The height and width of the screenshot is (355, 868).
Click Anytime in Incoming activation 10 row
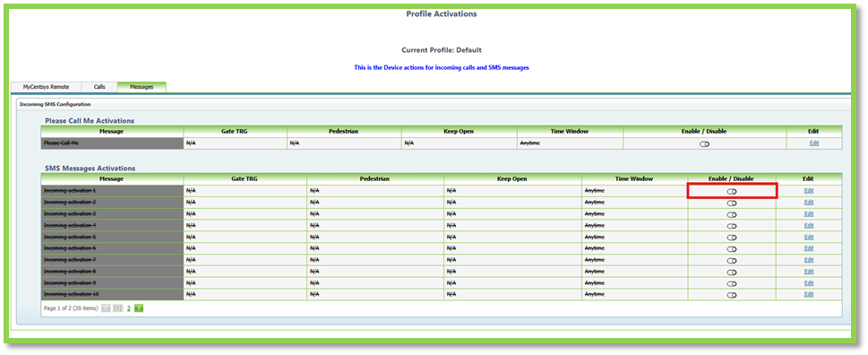595,294
